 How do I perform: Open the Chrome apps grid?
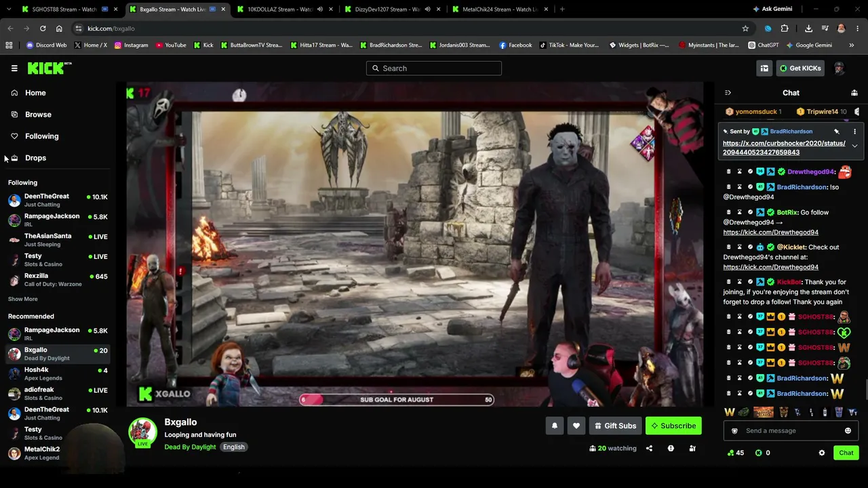(x=9, y=45)
